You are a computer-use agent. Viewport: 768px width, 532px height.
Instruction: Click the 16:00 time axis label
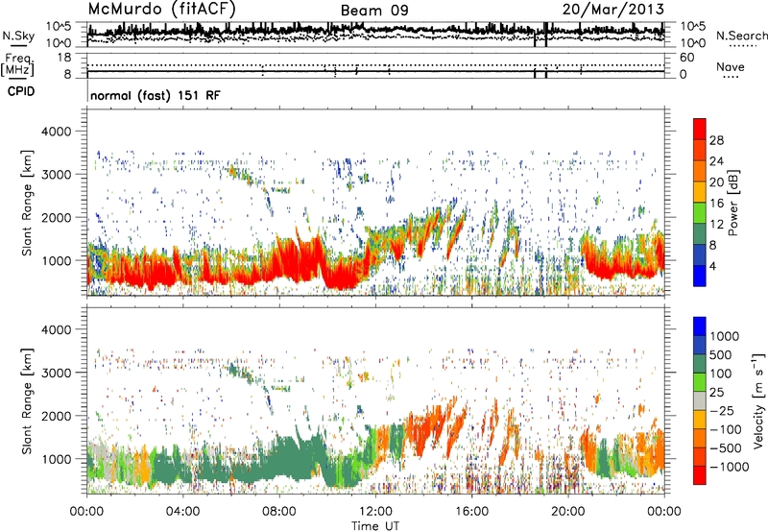(471, 511)
